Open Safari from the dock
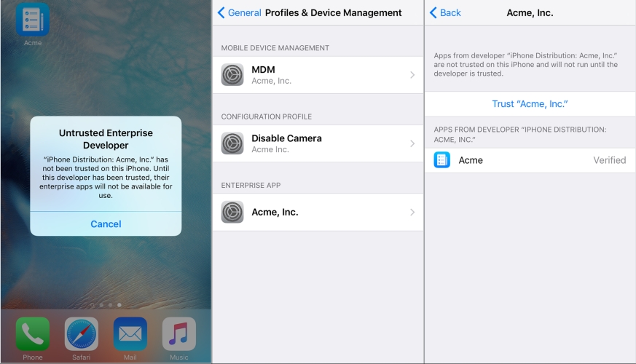This screenshot has width=636, height=364. click(81, 334)
